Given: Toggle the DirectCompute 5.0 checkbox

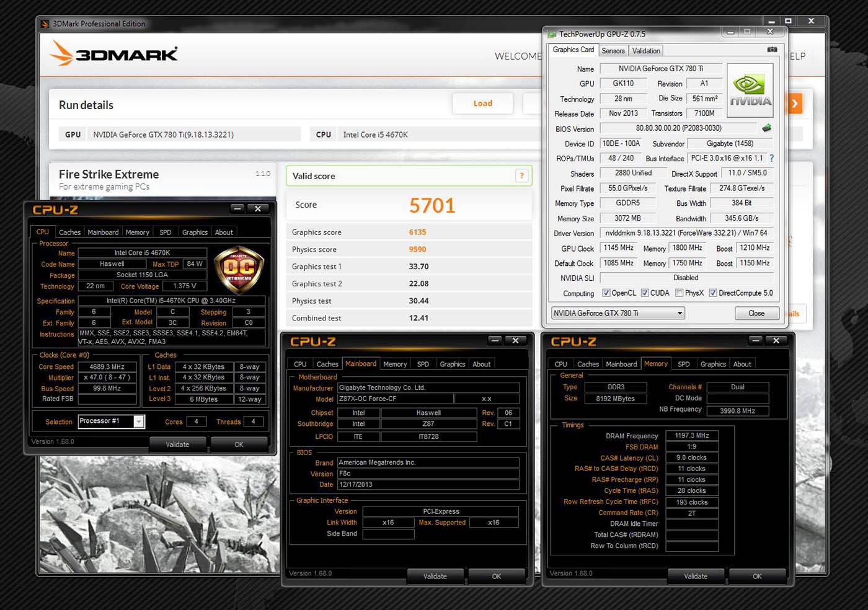Looking at the screenshot, I should [713, 293].
